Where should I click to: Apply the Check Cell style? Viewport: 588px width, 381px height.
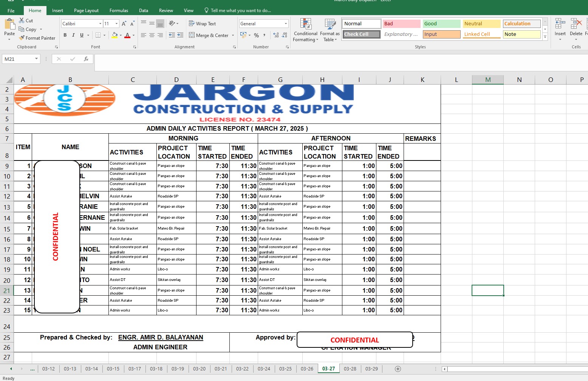tap(362, 34)
